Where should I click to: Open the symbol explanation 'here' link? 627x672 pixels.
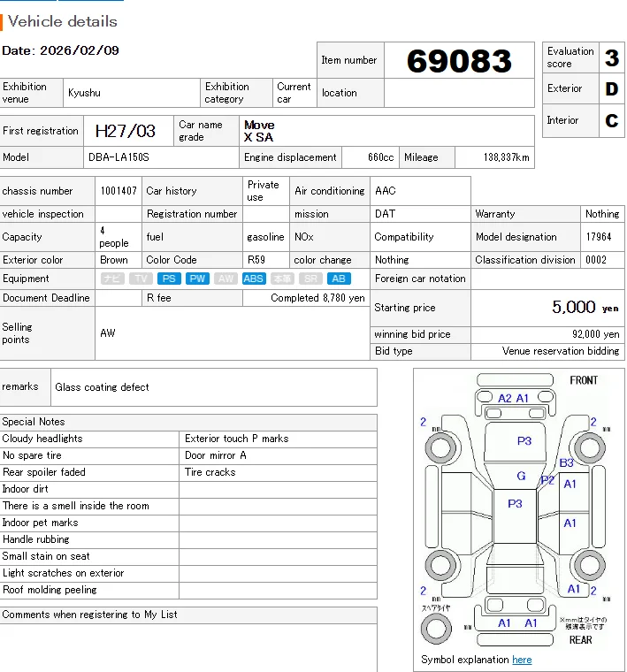tap(522, 660)
